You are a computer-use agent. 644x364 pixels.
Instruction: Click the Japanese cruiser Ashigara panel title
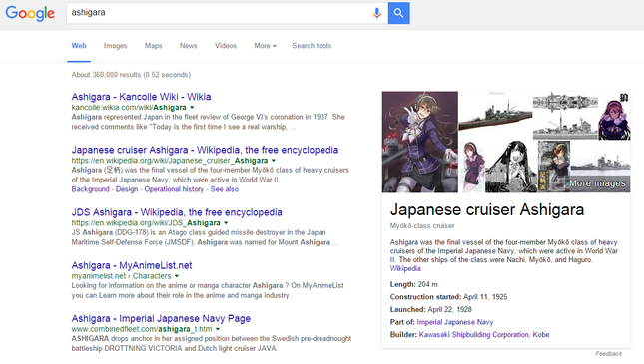(487, 210)
